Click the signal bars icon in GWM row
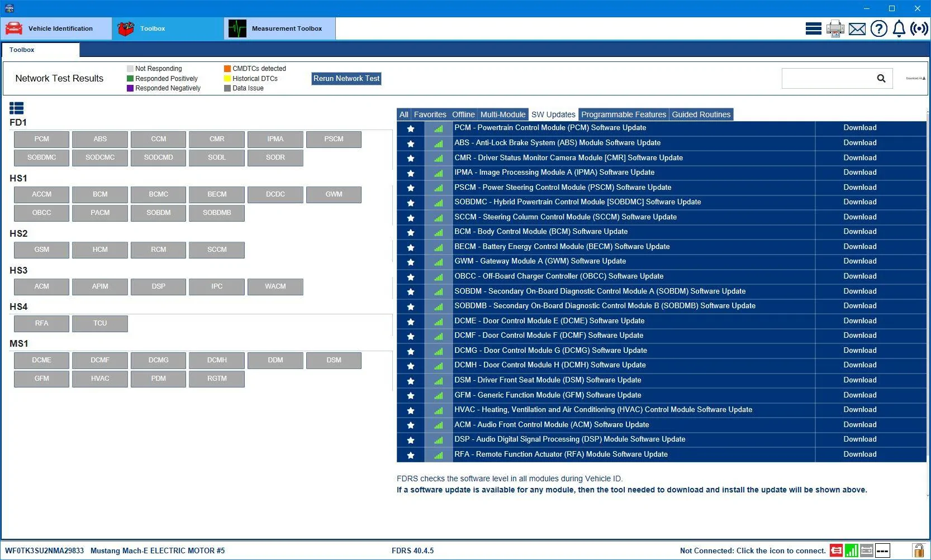Image resolution: width=931 pixels, height=560 pixels. pyautogui.click(x=439, y=262)
